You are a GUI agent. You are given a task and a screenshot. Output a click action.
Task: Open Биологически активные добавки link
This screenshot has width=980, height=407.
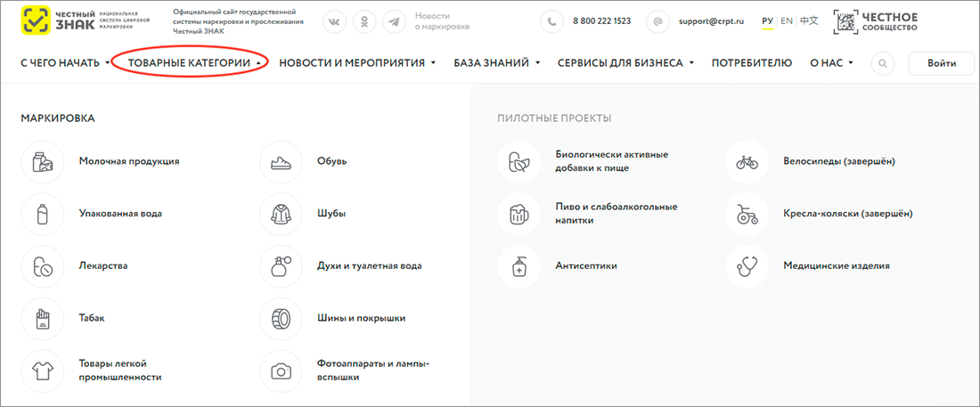pos(613,160)
